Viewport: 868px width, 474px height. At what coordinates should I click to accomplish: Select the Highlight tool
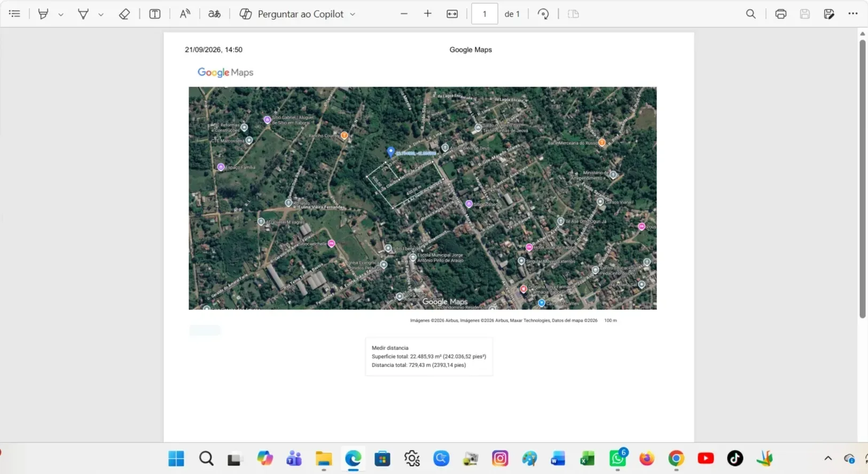click(x=43, y=14)
